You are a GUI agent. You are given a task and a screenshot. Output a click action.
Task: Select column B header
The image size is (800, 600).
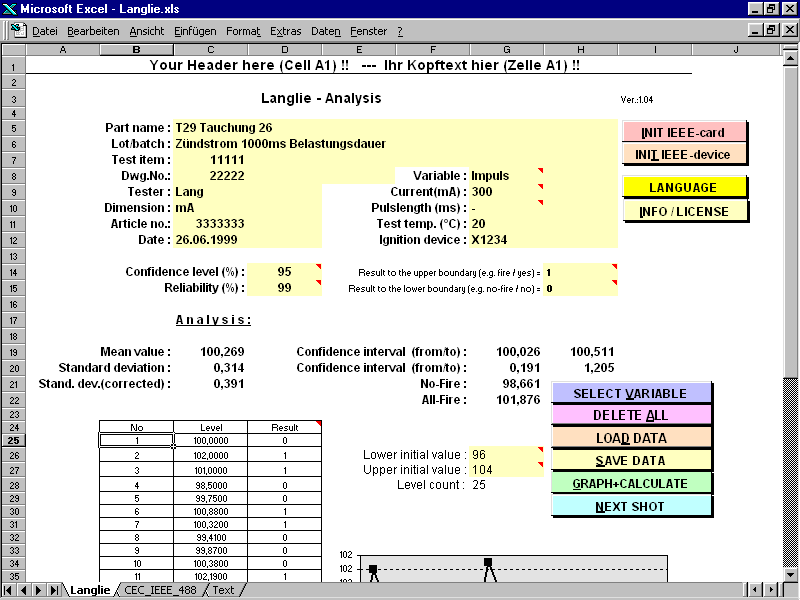point(136,49)
